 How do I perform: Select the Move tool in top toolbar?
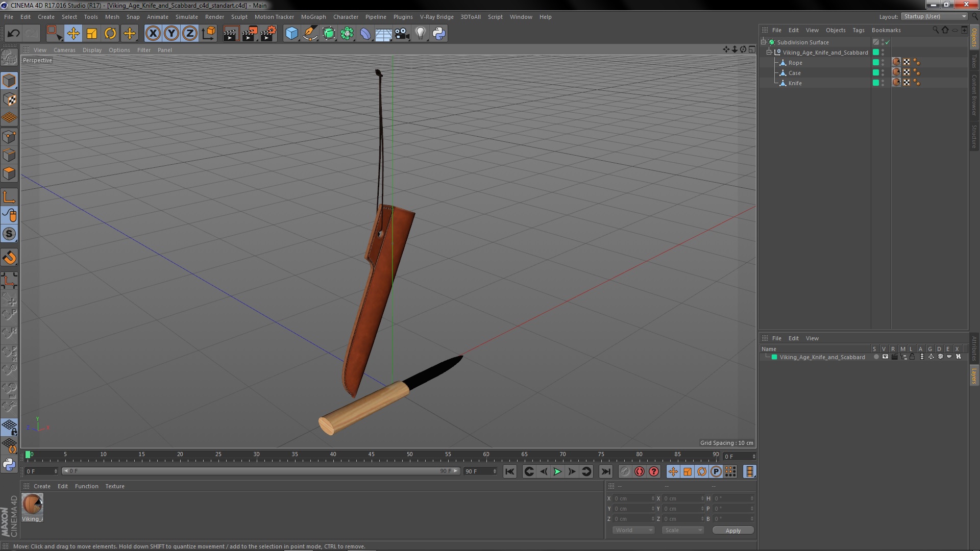tap(73, 34)
